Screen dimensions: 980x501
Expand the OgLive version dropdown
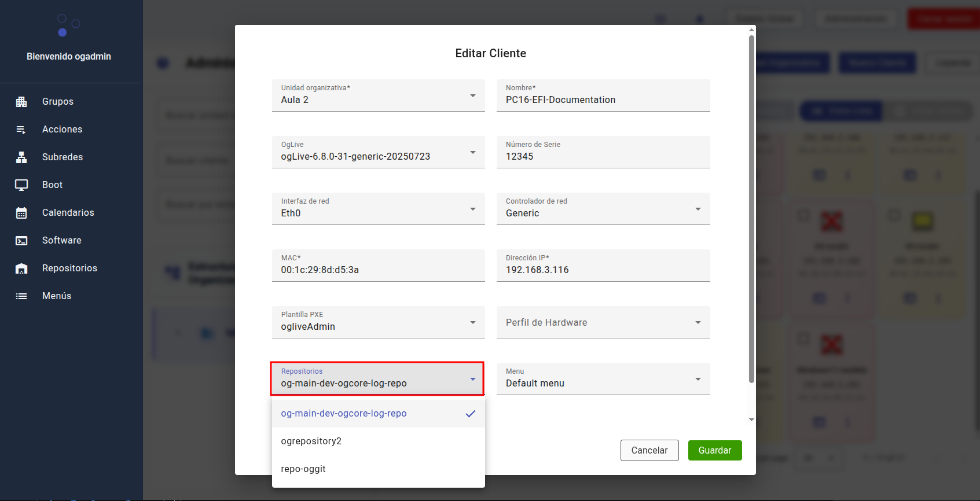[378, 152]
